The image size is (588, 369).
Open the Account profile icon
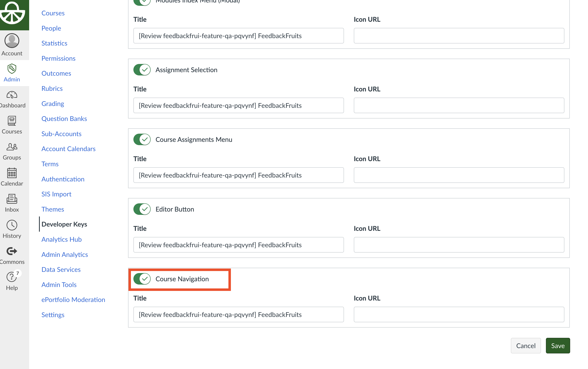coord(12,40)
